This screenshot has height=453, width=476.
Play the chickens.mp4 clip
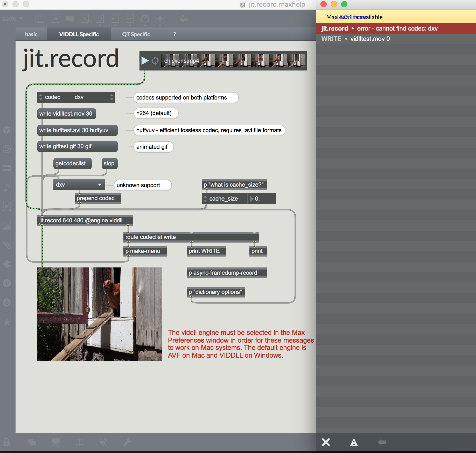145,61
